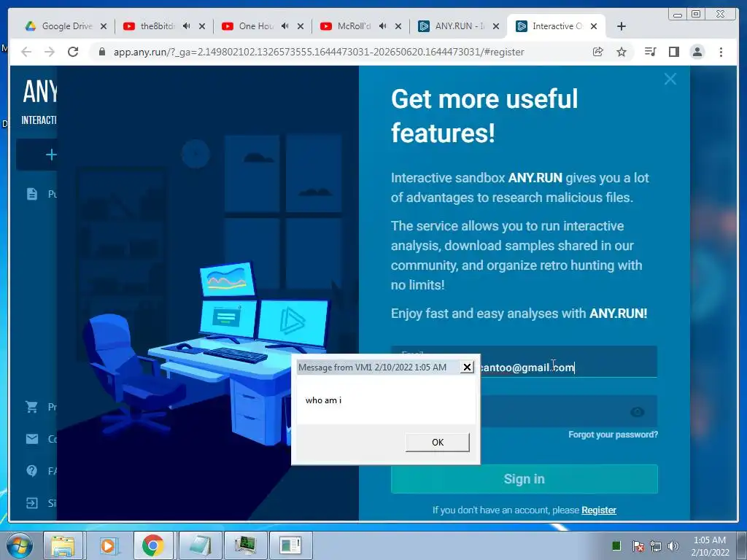747x560 pixels.
Task: Open the Chrome profile menu
Action: [x=697, y=52]
